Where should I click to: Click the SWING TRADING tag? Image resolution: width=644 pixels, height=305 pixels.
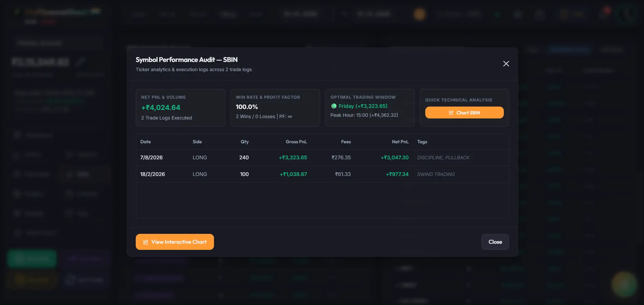(436, 174)
